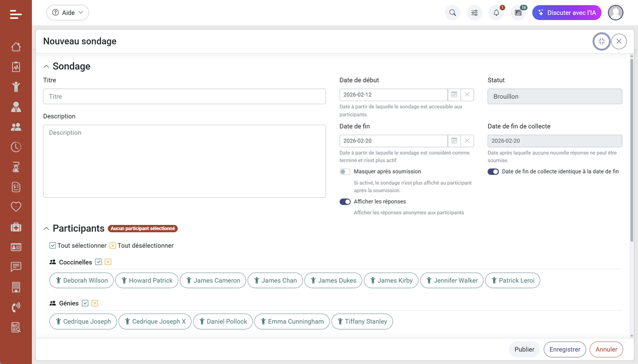The height and width of the screenshot is (364, 638).
Task: Click the Enregistrer button
Action: [565, 349]
